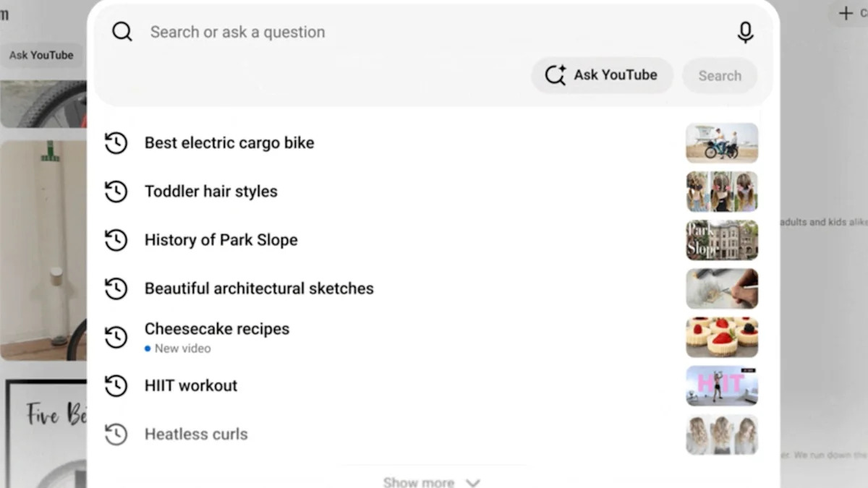
Task: Select the HIIT workout suggestion
Action: [191, 385]
